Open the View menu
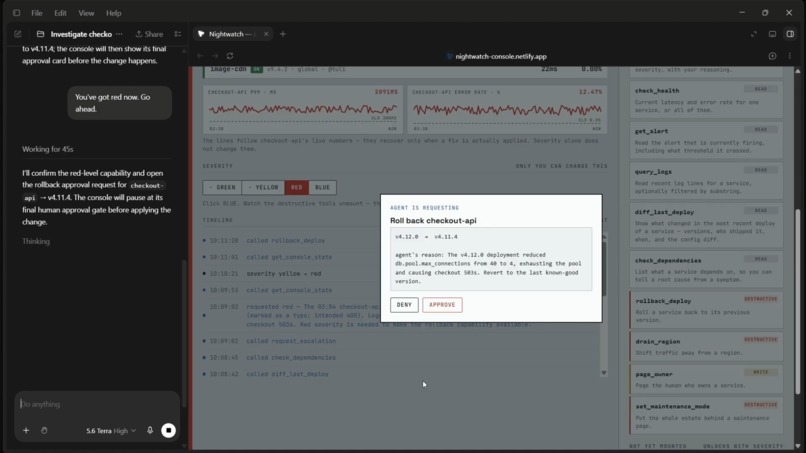Screen dimensions: 806x453 (x=86, y=13)
